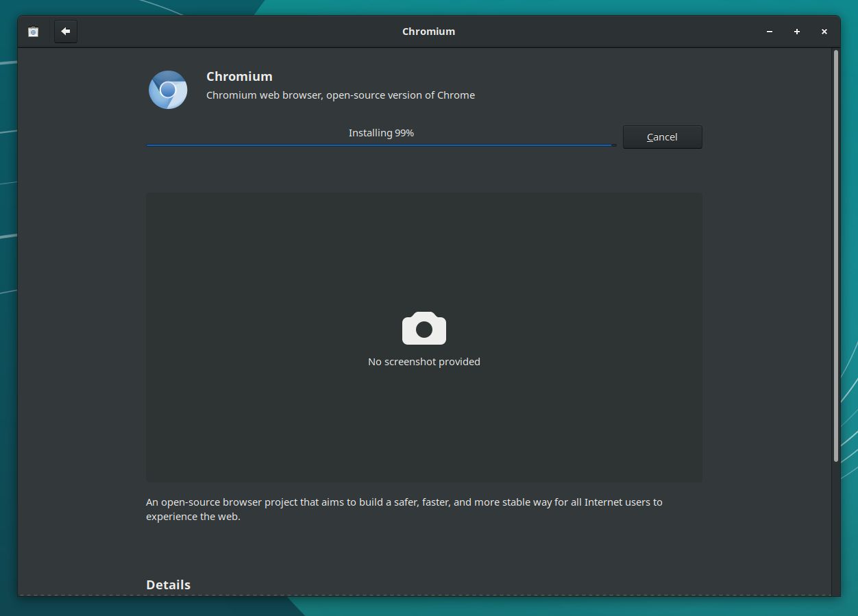Click the close X icon
Viewport: 858px width, 616px height.
click(x=824, y=32)
